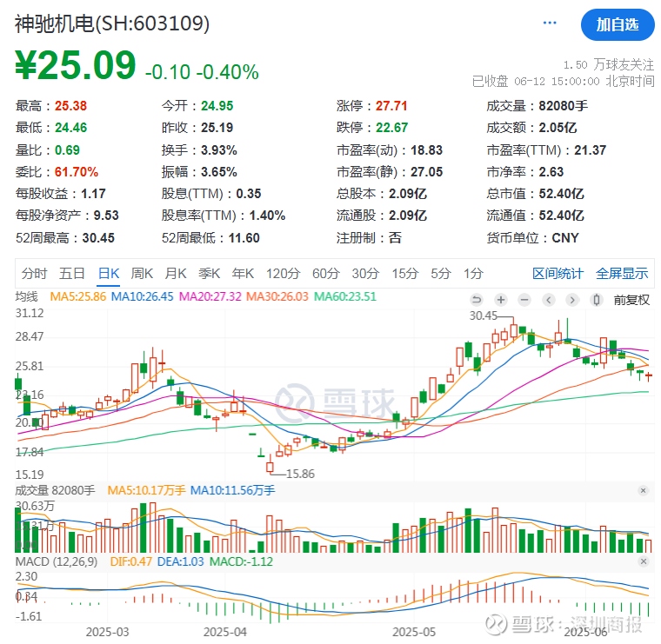This screenshot has height=644, width=661.
Task: Click the 总市值 value 52.40亿
Action: (562, 194)
